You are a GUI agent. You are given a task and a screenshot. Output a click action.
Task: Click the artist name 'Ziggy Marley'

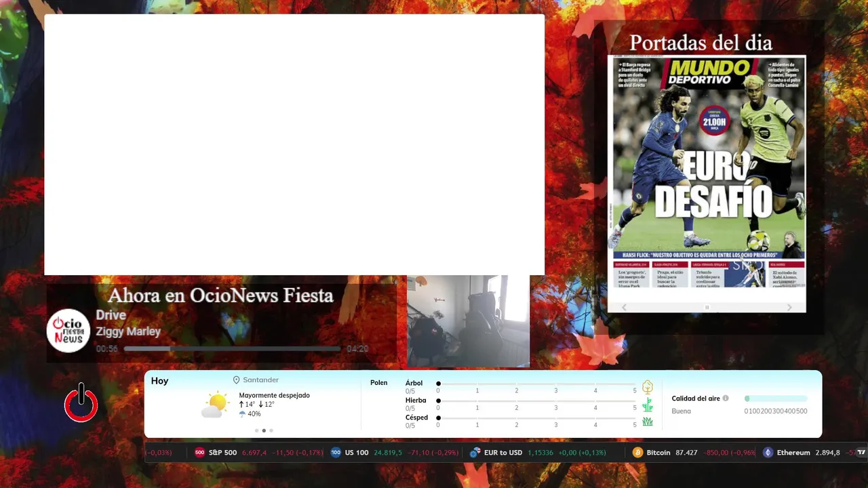point(128,331)
